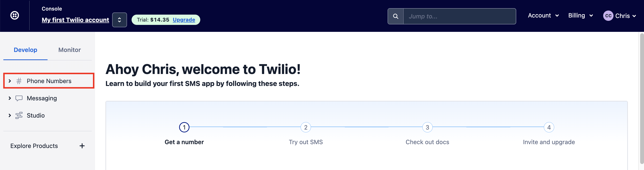644x170 pixels.
Task: Open My first Twilio account link
Action: click(x=75, y=20)
